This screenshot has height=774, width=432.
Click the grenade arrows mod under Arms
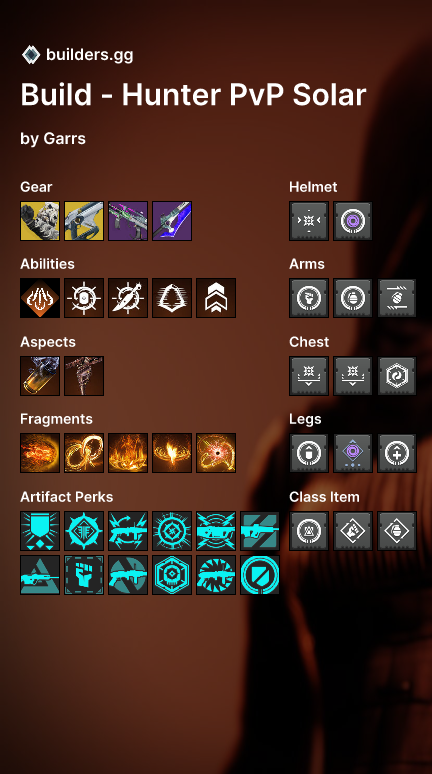click(x=397, y=298)
